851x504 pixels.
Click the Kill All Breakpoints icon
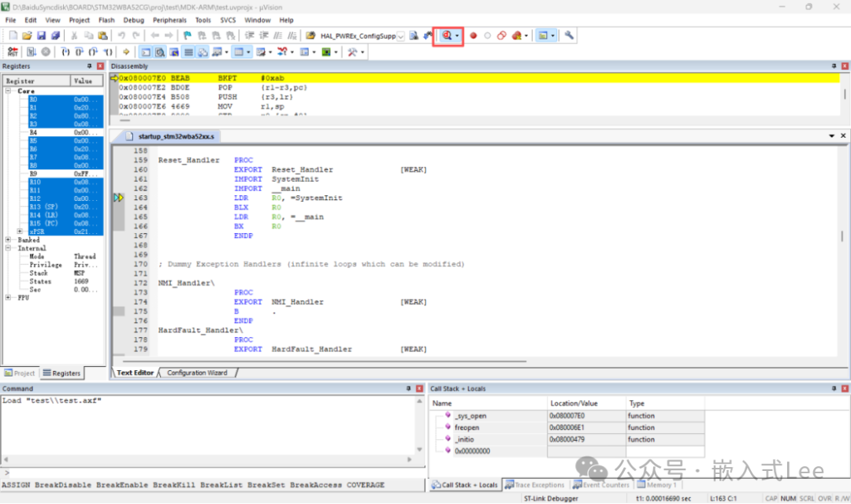[515, 35]
